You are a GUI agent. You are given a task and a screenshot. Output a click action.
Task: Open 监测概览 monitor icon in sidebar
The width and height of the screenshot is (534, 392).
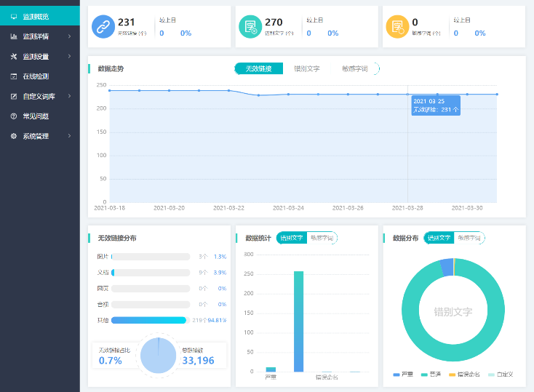point(14,16)
